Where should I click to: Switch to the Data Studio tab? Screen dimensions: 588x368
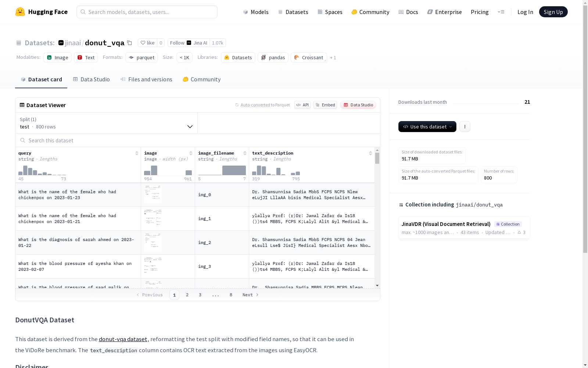tap(92, 79)
